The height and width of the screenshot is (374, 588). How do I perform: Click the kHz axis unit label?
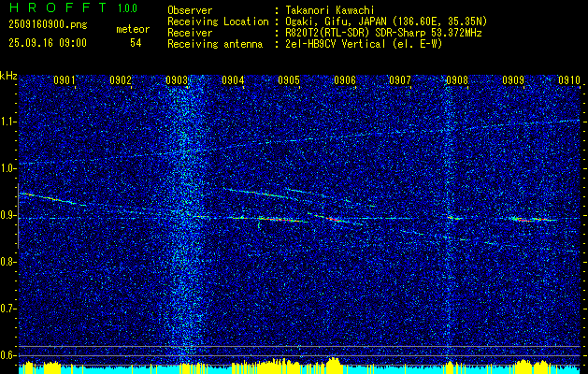8,76
